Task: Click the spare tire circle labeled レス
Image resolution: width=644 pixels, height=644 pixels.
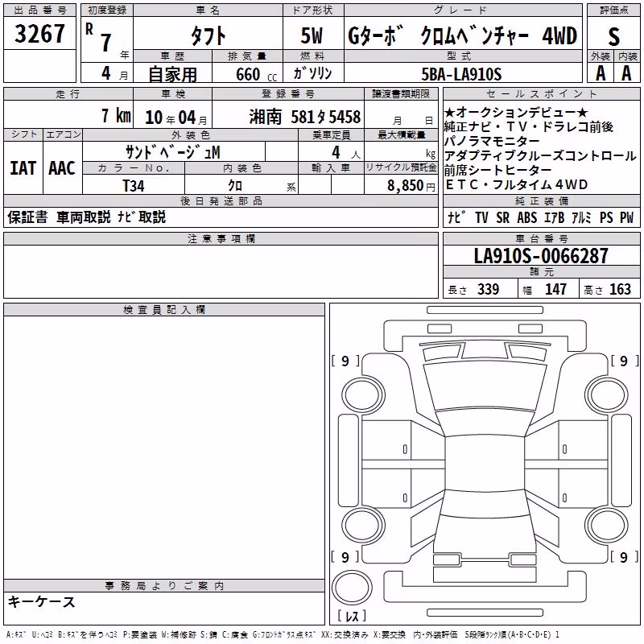Action: [352, 588]
